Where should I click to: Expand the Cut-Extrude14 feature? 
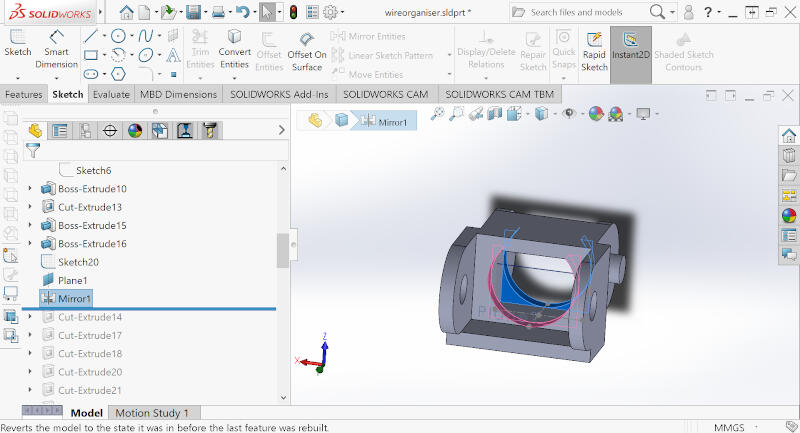[30, 317]
